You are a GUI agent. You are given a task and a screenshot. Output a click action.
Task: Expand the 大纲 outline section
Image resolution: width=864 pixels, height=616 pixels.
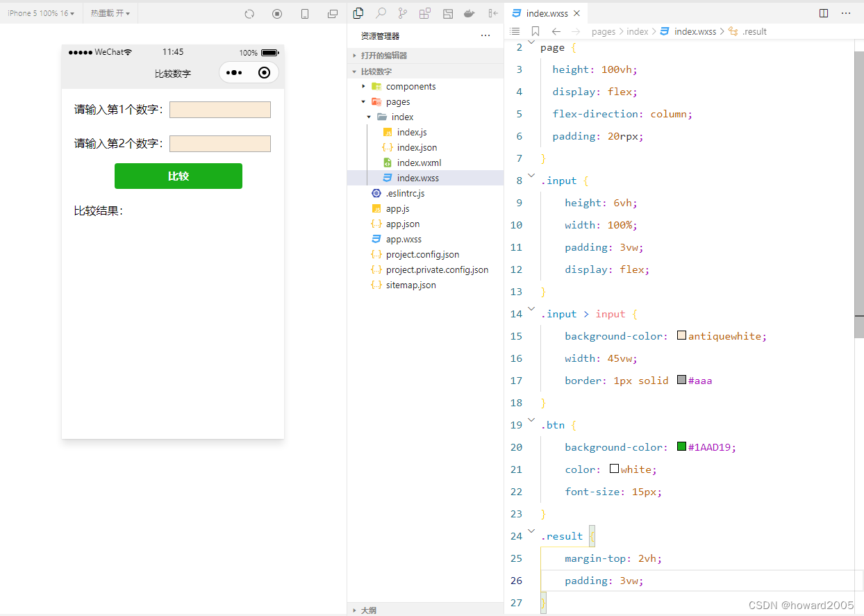tap(425, 610)
